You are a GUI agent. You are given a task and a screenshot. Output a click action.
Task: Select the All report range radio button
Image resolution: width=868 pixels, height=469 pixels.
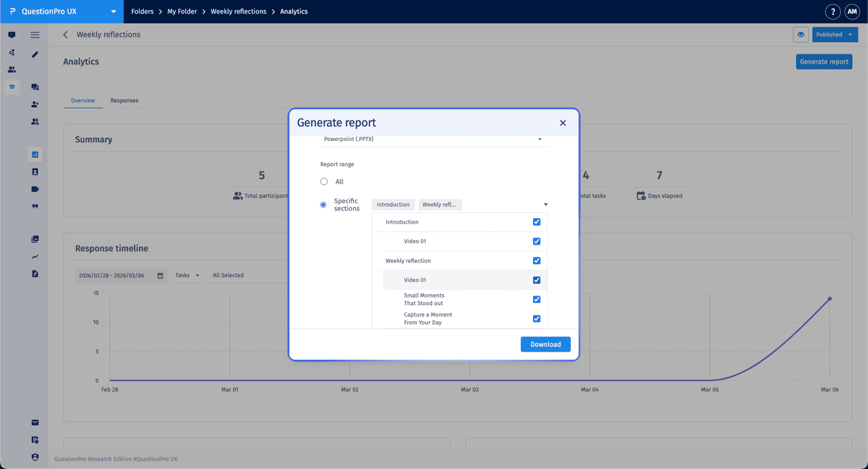point(323,181)
